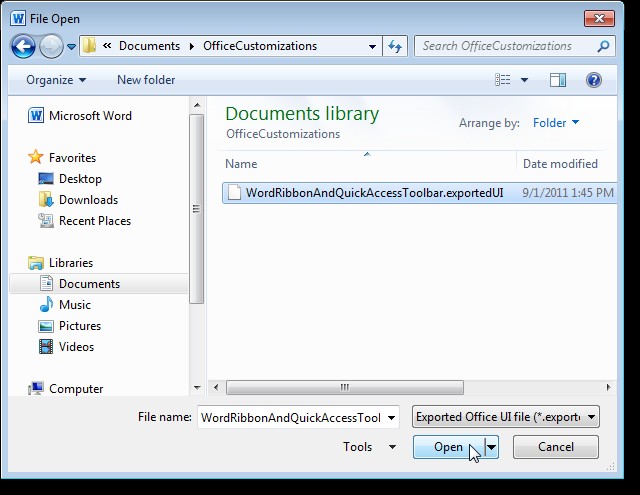Select Documents in the address path

point(149,46)
